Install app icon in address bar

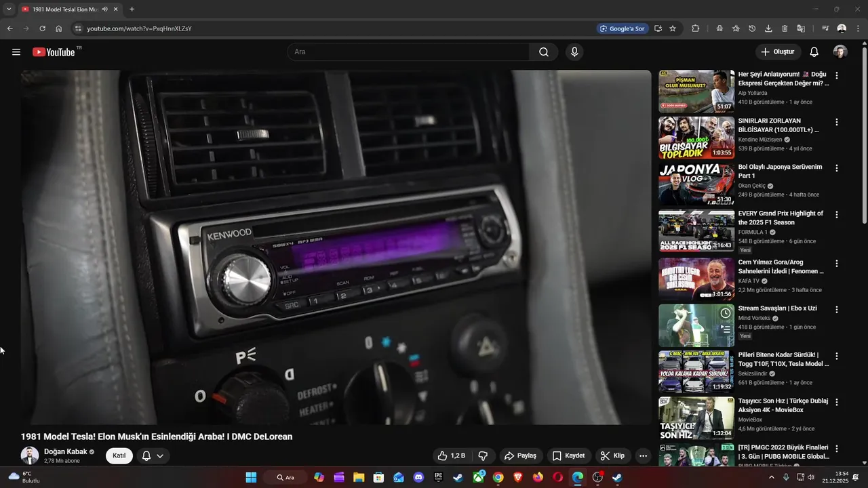[x=658, y=28]
